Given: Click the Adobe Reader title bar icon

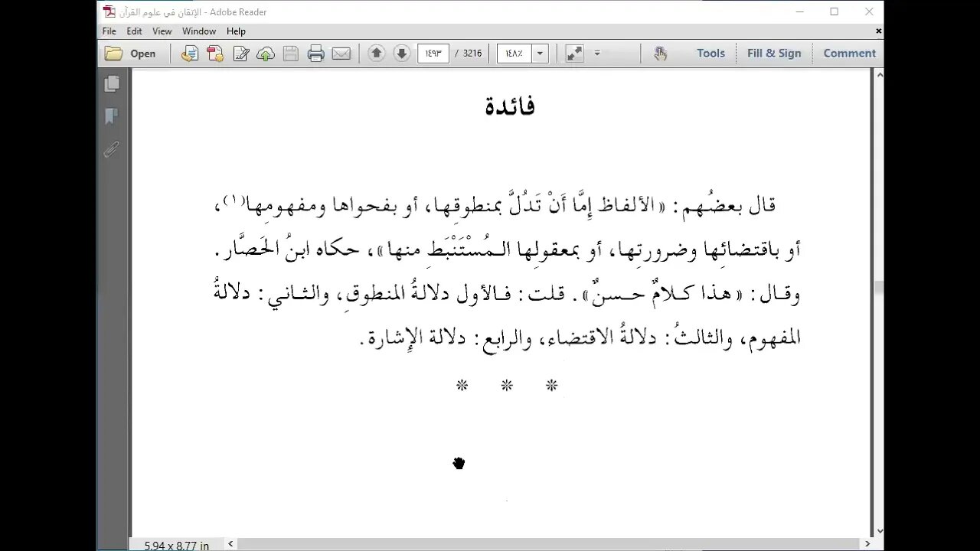Looking at the screenshot, I should click(x=109, y=11).
